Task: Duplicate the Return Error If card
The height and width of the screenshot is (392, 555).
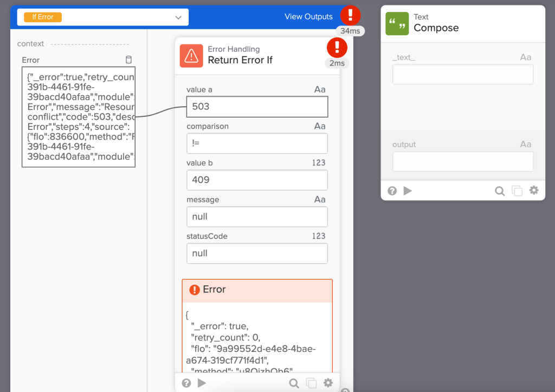Action: click(311, 383)
